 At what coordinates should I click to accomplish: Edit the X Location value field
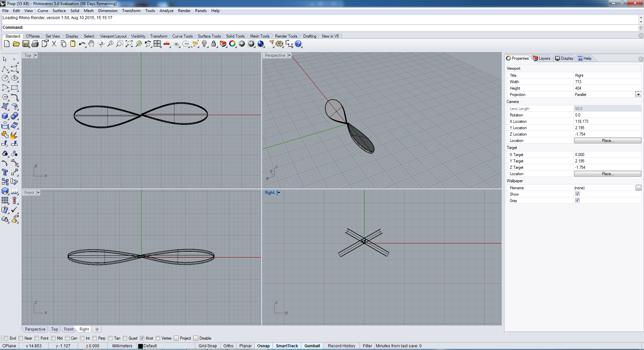[x=607, y=121]
